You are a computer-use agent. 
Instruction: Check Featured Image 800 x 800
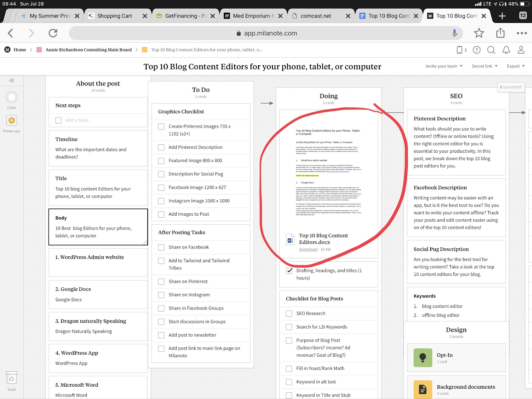click(161, 160)
